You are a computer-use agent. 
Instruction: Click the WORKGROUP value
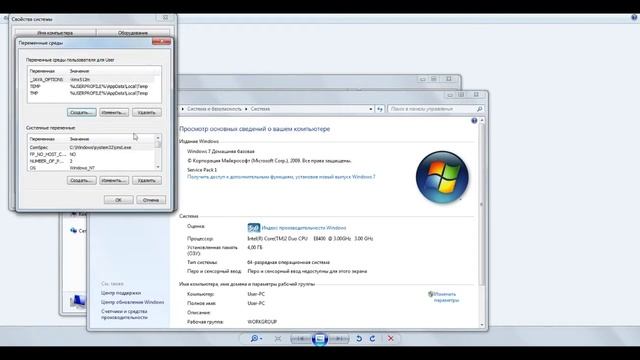click(x=262, y=322)
